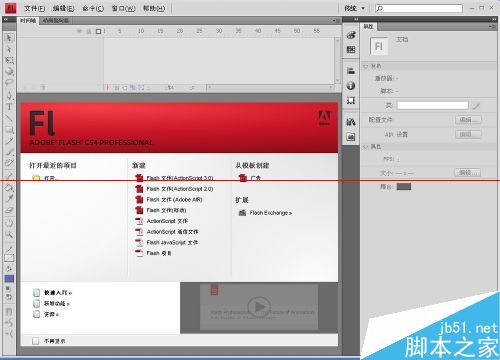Open the Flash Exchange link
The image size is (500, 360).
266,213
